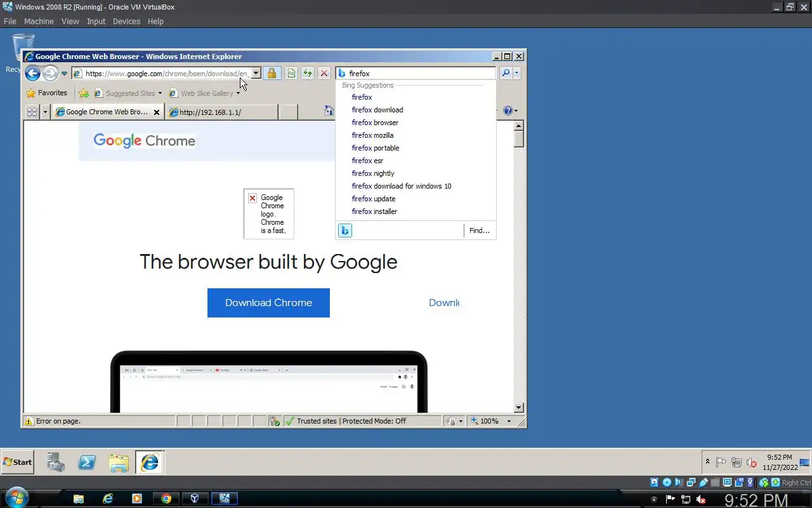This screenshot has width=812, height=508.
Task: Open a new blank tab
Action: [288, 112]
